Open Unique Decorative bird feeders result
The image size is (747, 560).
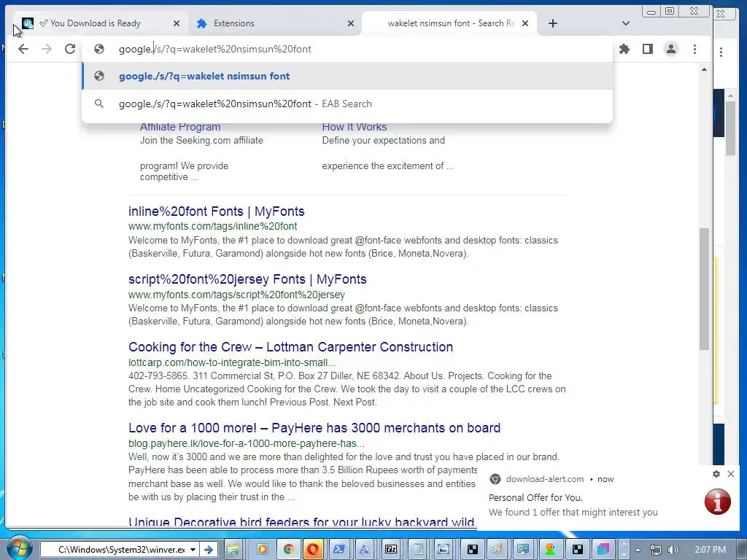tap(301, 522)
